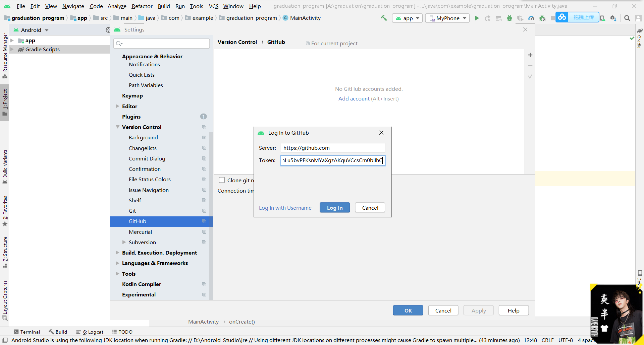The image size is (644, 345).
Task: Click the project-level icon beside Git
Action: tap(204, 211)
